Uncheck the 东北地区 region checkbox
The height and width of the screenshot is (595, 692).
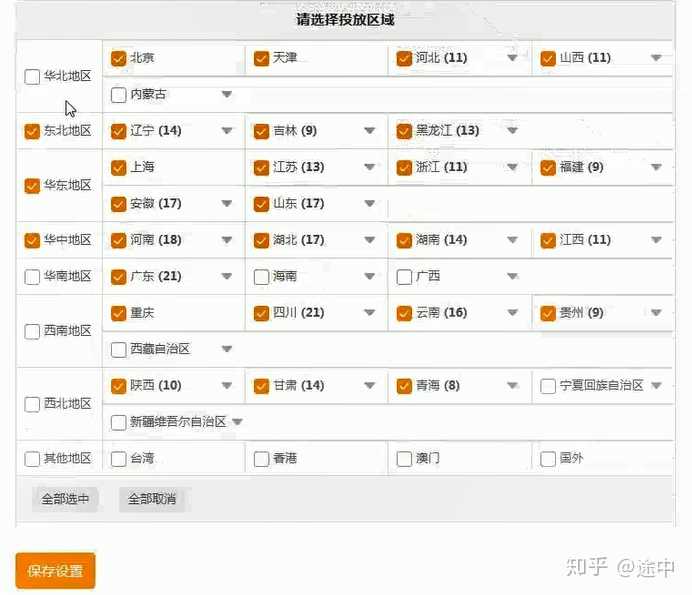(32, 131)
